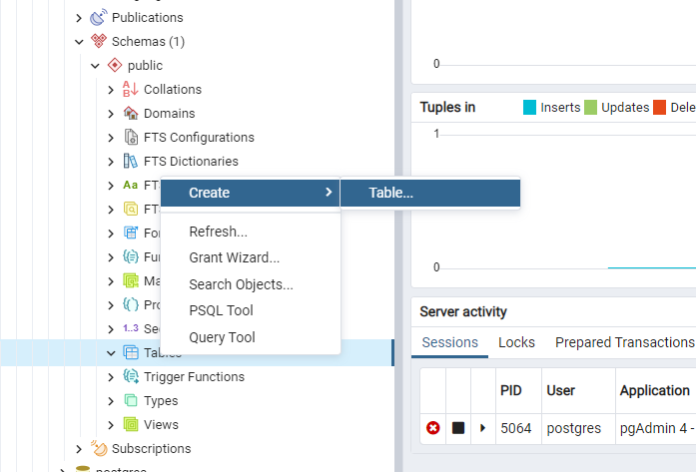Collapse the Schemas (1) node
The width and height of the screenshot is (696, 472).
(x=79, y=42)
